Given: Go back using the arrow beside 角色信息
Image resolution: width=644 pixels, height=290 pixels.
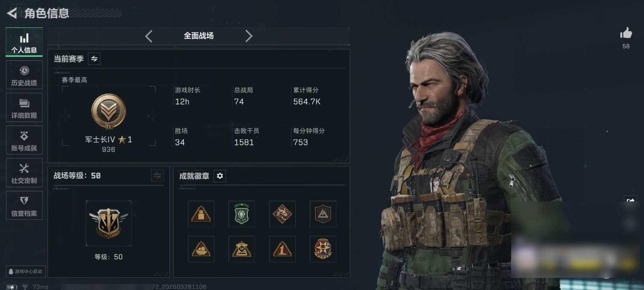Looking at the screenshot, I should (x=12, y=13).
